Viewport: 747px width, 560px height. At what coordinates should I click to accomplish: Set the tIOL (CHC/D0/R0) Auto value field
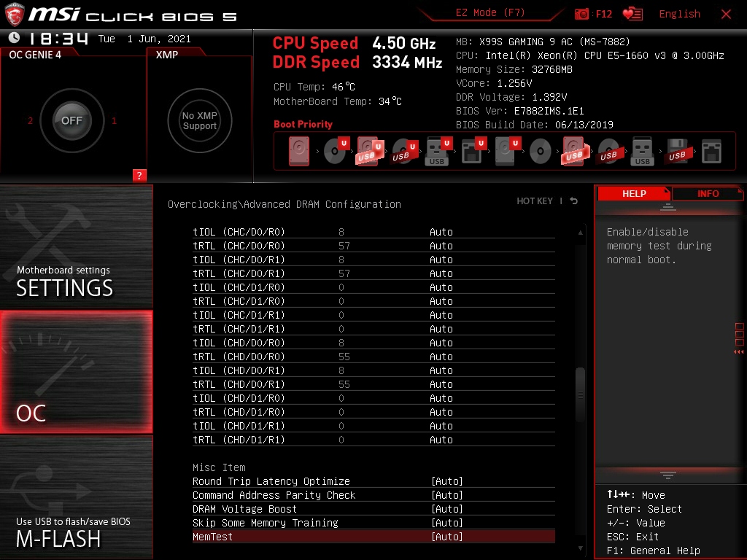point(441,231)
